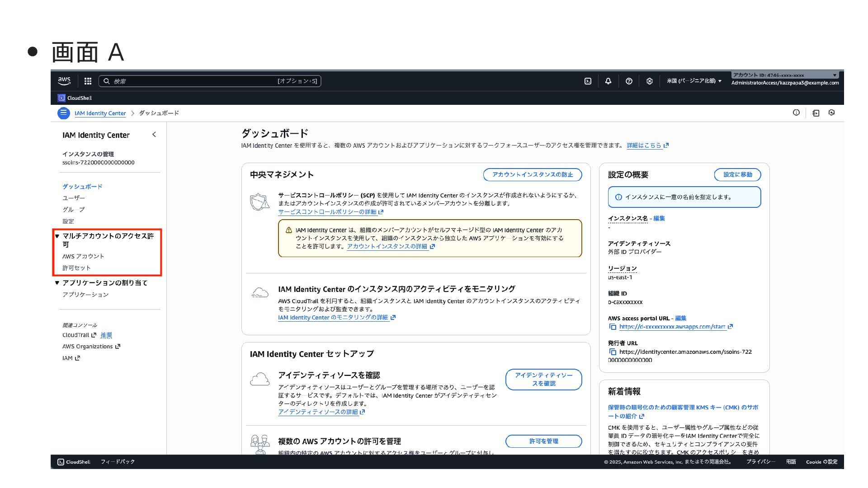The height and width of the screenshot is (488, 868).
Task: Open the settings gear icon in header
Action: [650, 81]
